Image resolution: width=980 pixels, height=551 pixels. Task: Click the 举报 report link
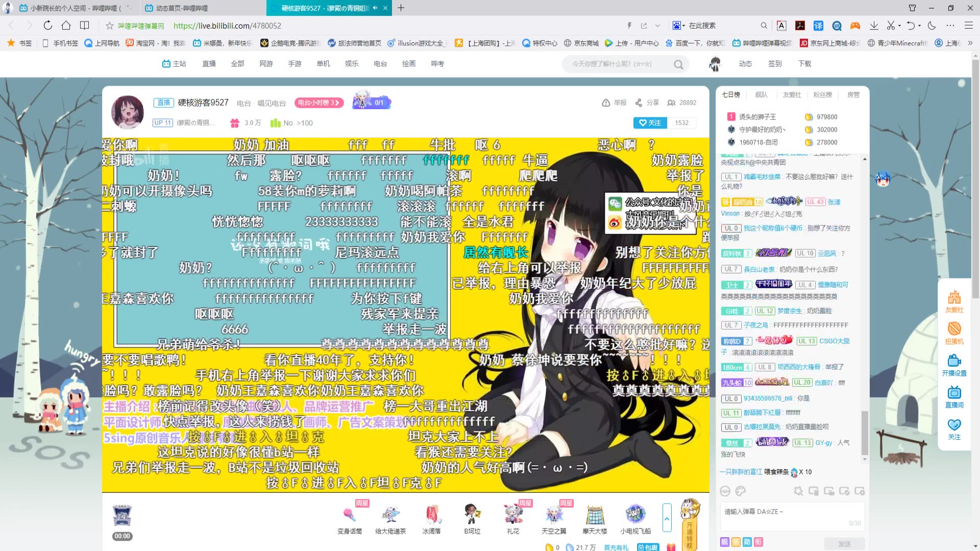[x=614, y=103]
